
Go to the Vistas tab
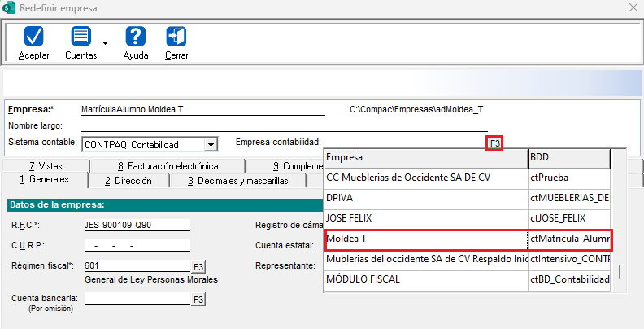click(46, 165)
